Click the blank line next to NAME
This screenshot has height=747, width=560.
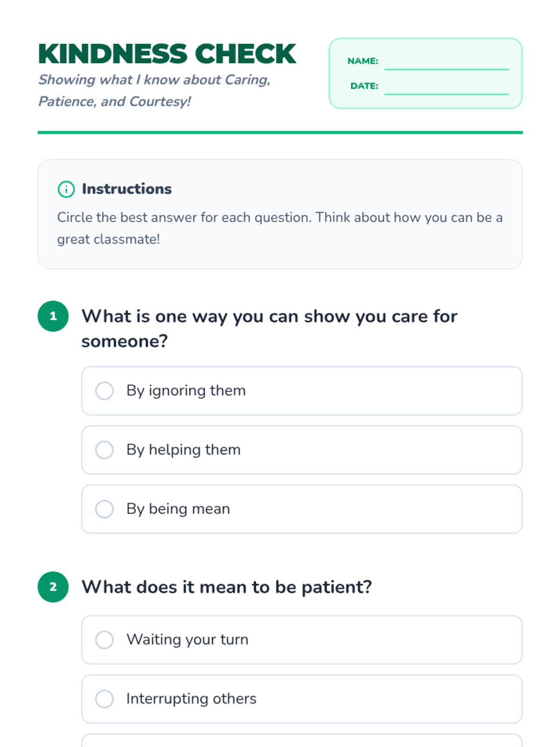click(446, 64)
